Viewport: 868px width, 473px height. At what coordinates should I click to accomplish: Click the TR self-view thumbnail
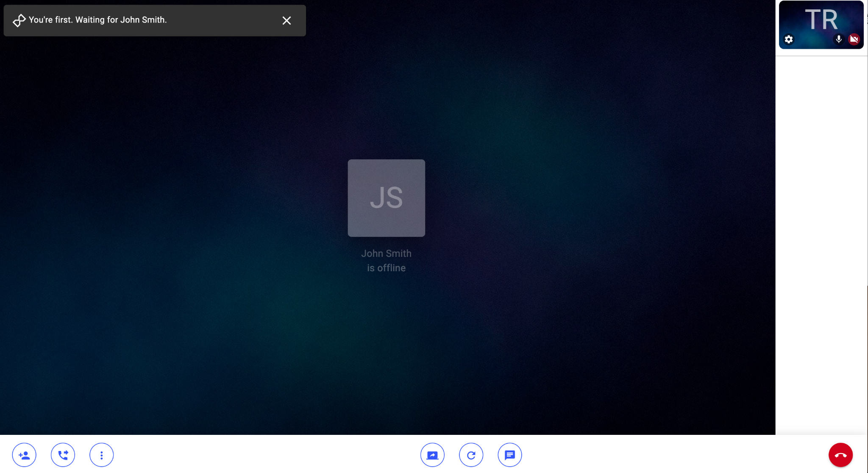pos(821,25)
